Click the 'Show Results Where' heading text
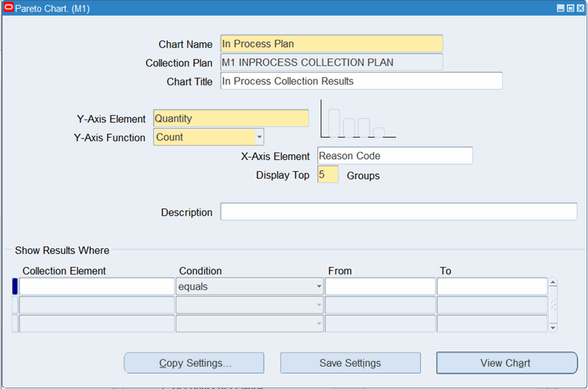Viewport: 588px width, 389px height. [x=62, y=250]
